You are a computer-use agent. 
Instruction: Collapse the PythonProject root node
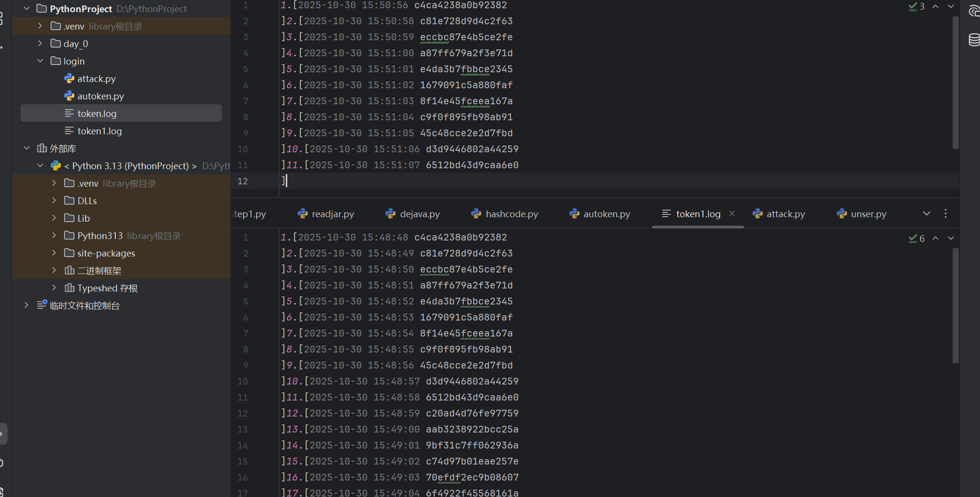[x=27, y=9]
